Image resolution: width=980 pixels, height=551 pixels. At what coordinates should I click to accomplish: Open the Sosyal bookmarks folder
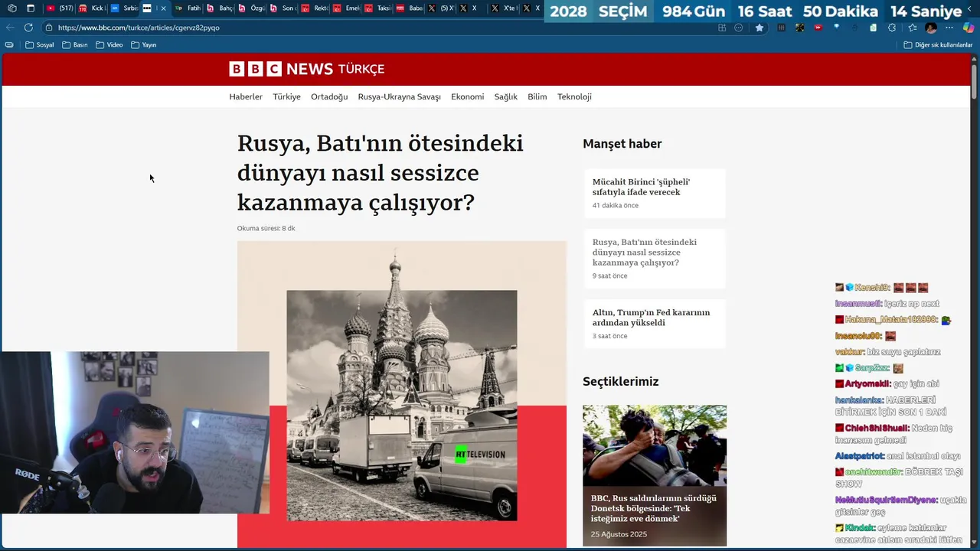click(x=40, y=44)
